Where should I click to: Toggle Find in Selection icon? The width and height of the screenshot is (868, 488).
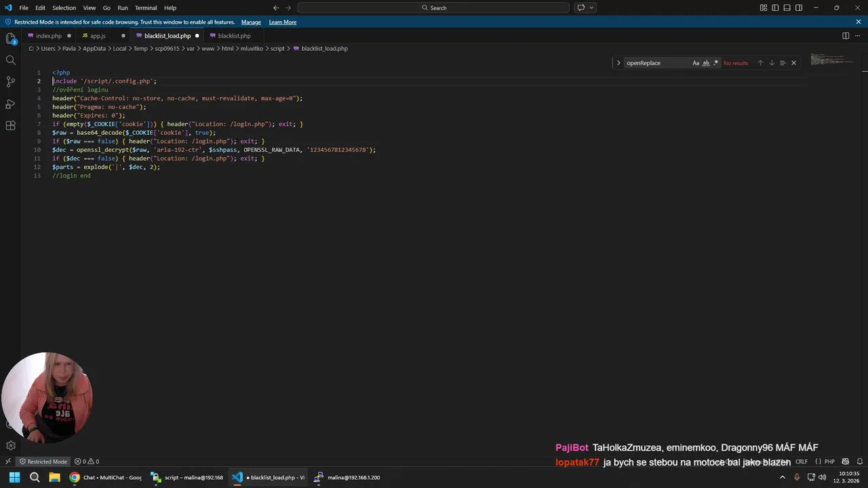point(783,63)
